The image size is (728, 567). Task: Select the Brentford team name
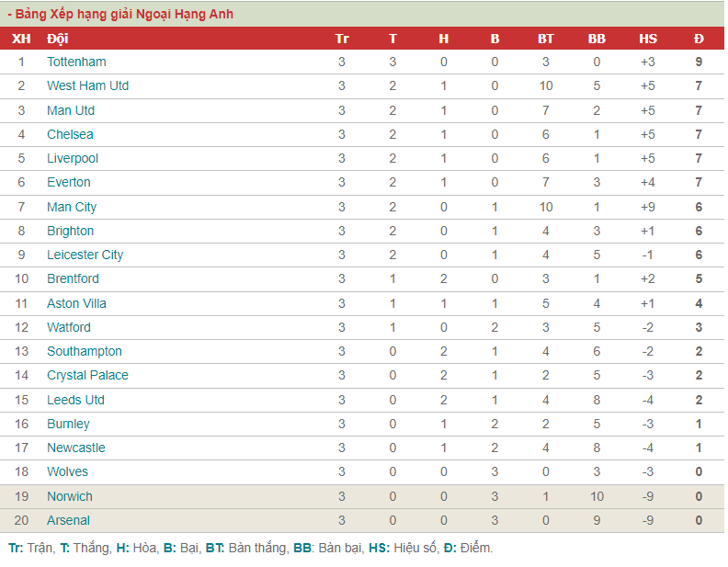73,278
